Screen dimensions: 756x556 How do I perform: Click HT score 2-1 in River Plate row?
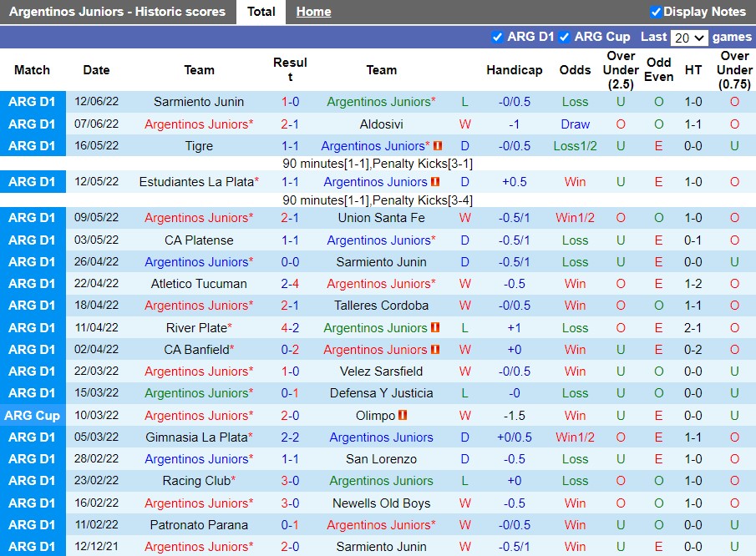[693, 327]
